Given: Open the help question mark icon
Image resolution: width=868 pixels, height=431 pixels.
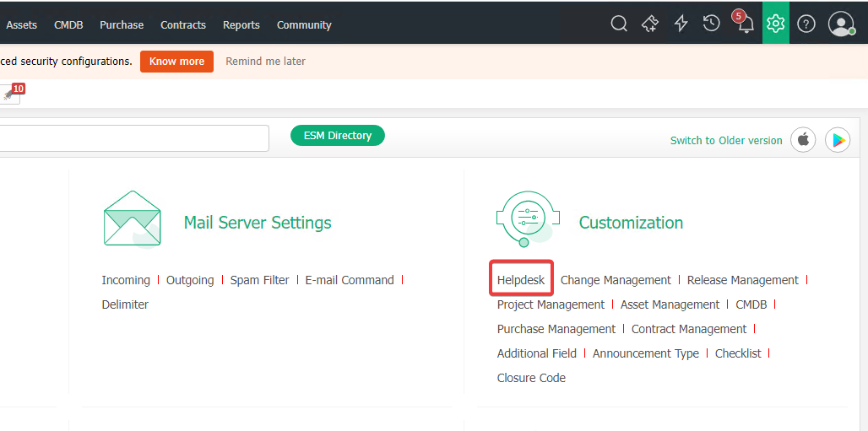Looking at the screenshot, I should pos(806,24).
